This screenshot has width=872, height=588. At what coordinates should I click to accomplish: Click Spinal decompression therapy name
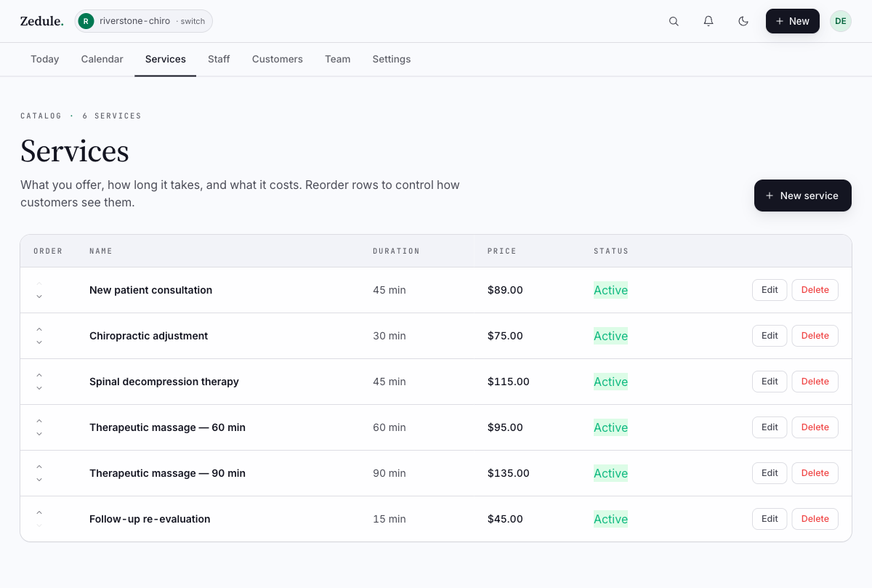pos(164,382)
